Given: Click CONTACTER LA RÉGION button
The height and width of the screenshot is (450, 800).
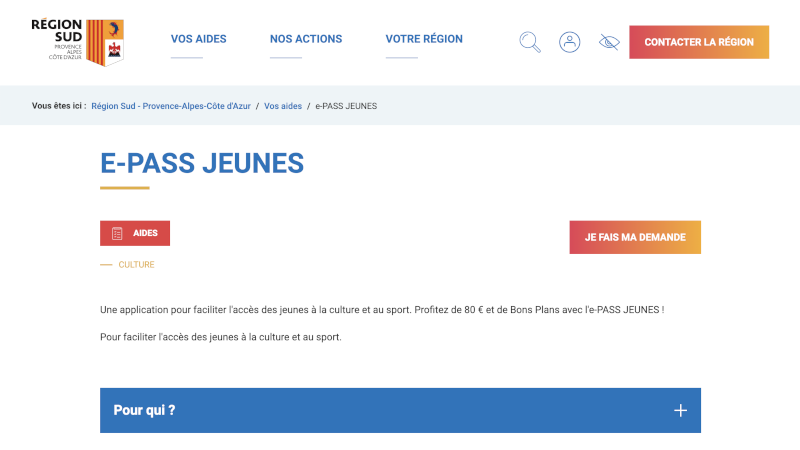Looking at the screenshot, I should [x=699, y=42].
